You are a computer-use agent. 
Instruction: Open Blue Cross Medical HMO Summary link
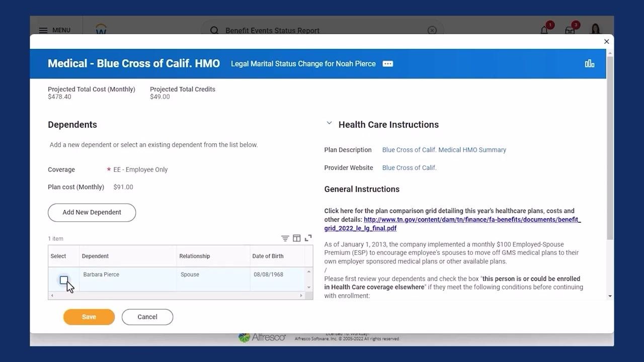[x=444, y=150]
